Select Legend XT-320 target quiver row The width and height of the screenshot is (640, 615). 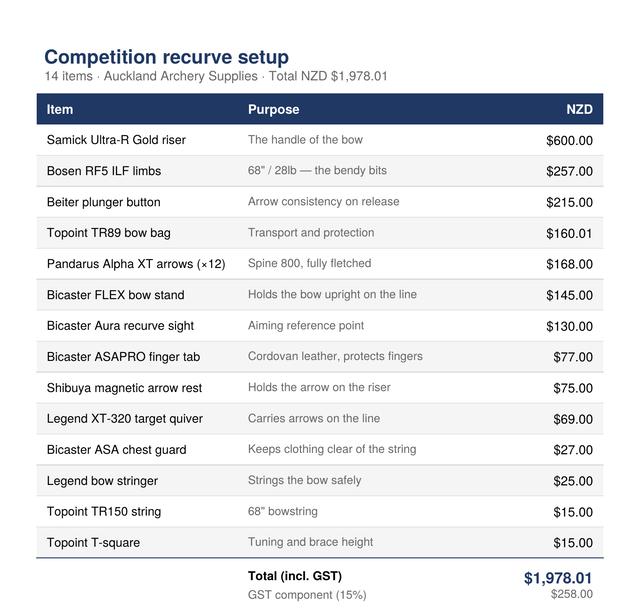point(320,419)
